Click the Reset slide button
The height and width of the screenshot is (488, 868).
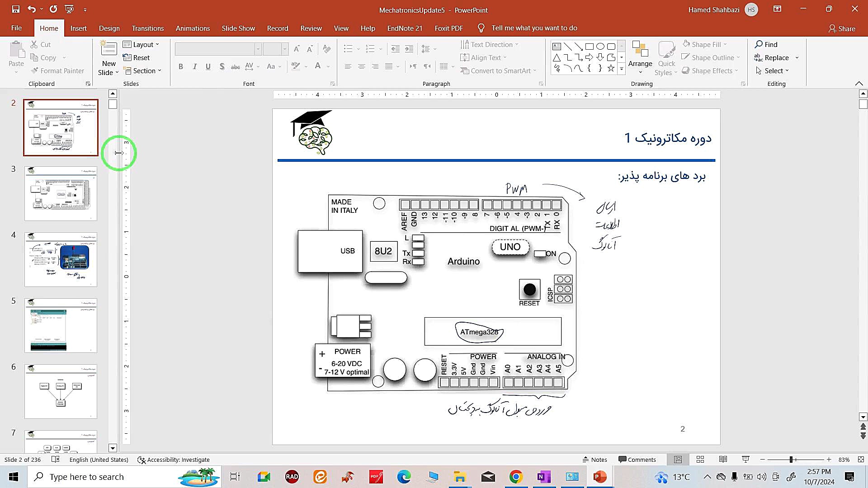tap(136, 57)
